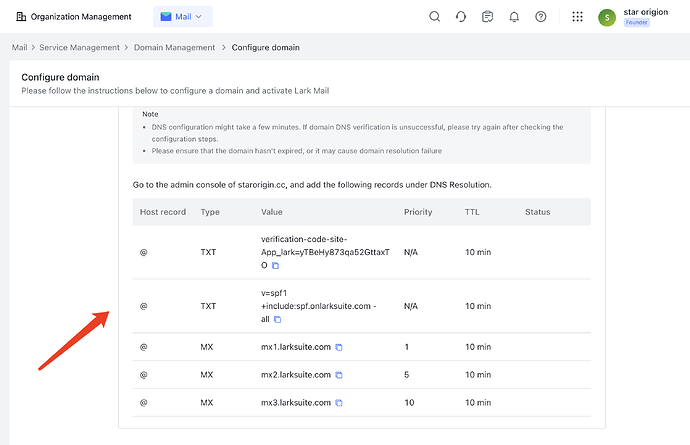Viewport: 690px width, 445px height.
Task: Open the app grid launcher icon
Action: click(x=577, y=17)
